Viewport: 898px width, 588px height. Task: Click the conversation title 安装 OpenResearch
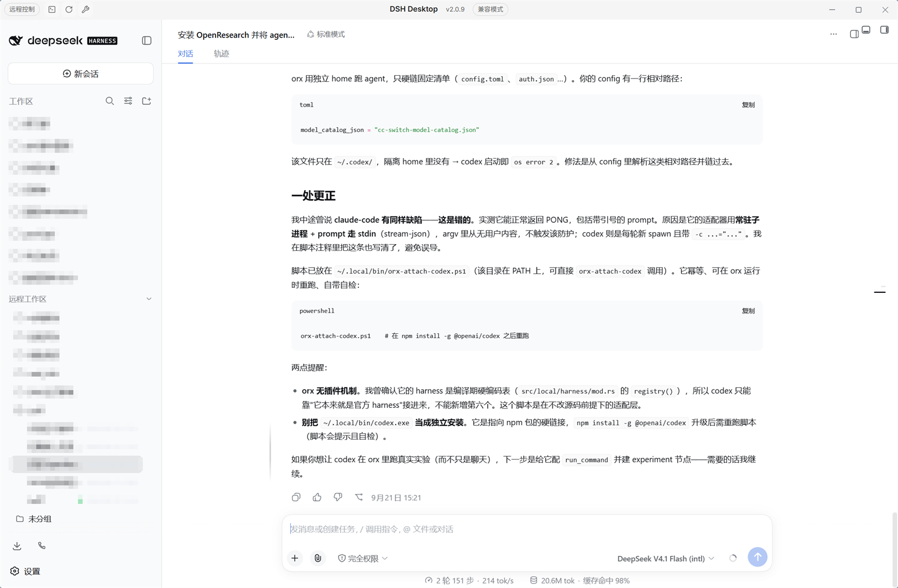236,35
